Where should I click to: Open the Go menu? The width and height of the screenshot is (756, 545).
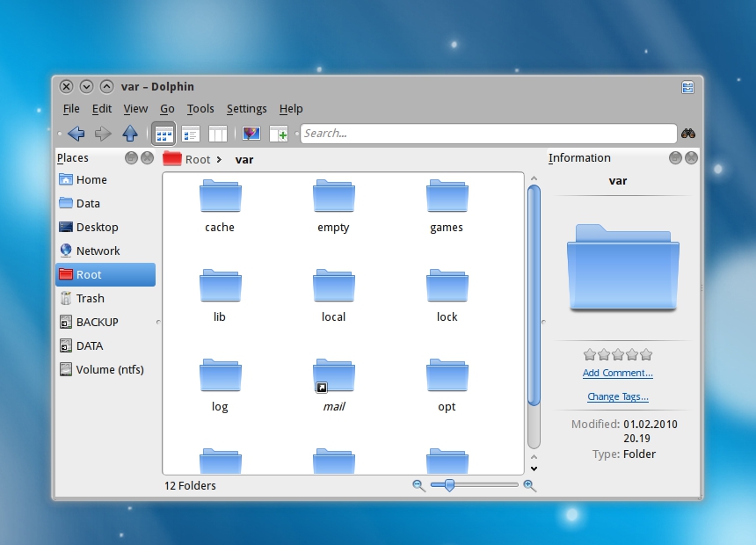click(167, 109)
